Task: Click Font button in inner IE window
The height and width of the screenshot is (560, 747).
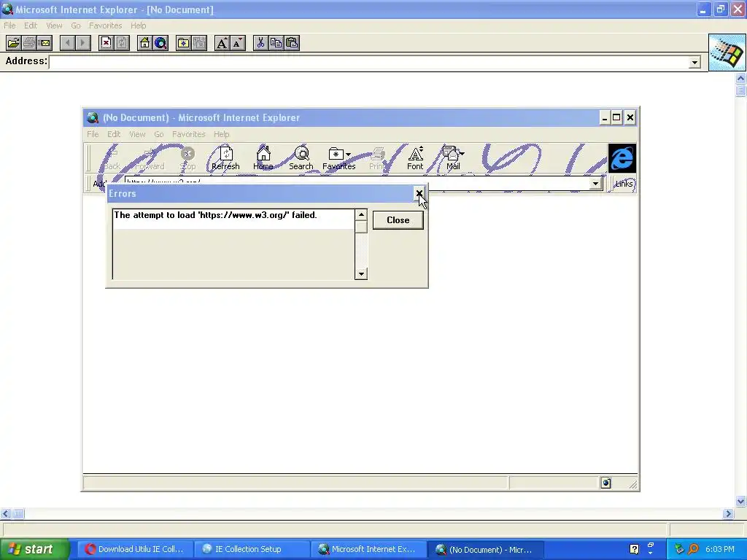Action: (x=415, y=158)
